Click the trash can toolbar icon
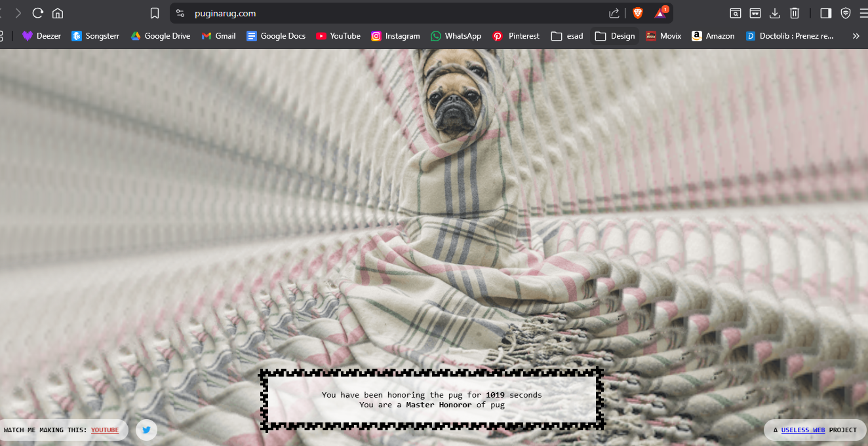The width and height of the screenshot is (868, 446). (794, 13)
